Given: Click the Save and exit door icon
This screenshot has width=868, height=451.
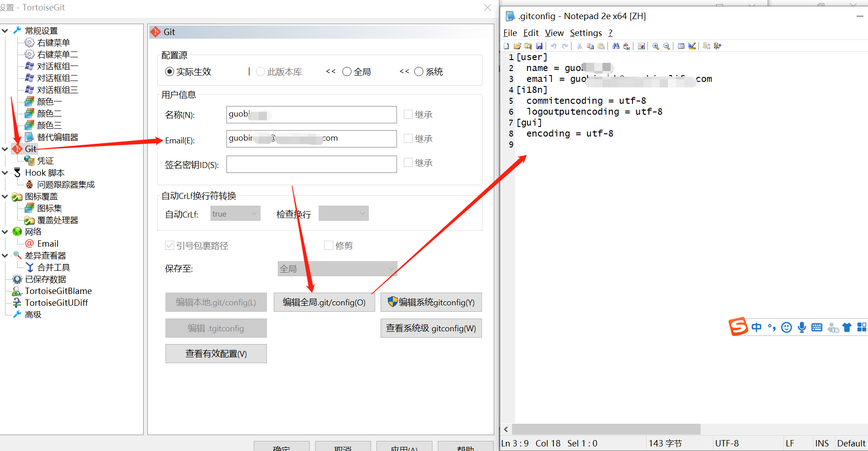Looking at the screenshot, I should click(x=707, y=46).
